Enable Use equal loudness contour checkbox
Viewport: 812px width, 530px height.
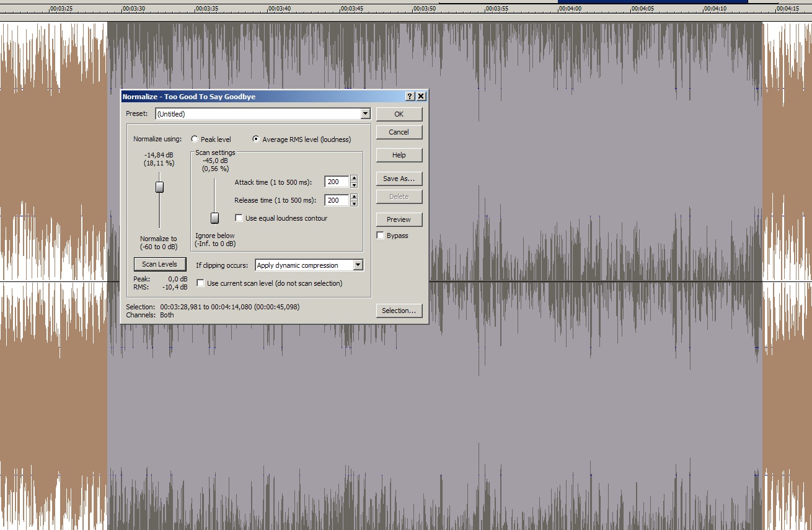239,218
